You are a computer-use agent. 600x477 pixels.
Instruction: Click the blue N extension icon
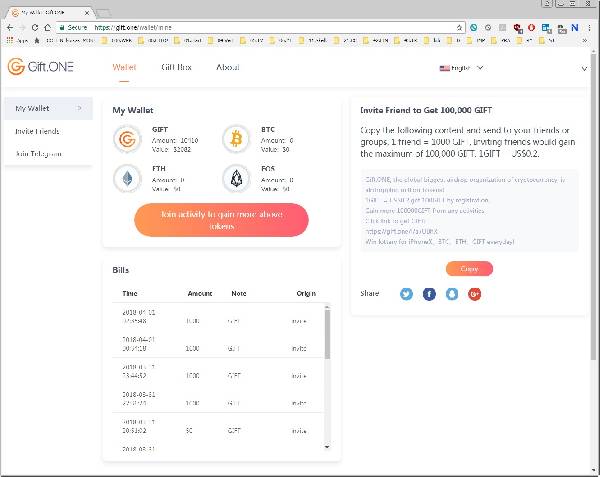[x=574, y=28]
